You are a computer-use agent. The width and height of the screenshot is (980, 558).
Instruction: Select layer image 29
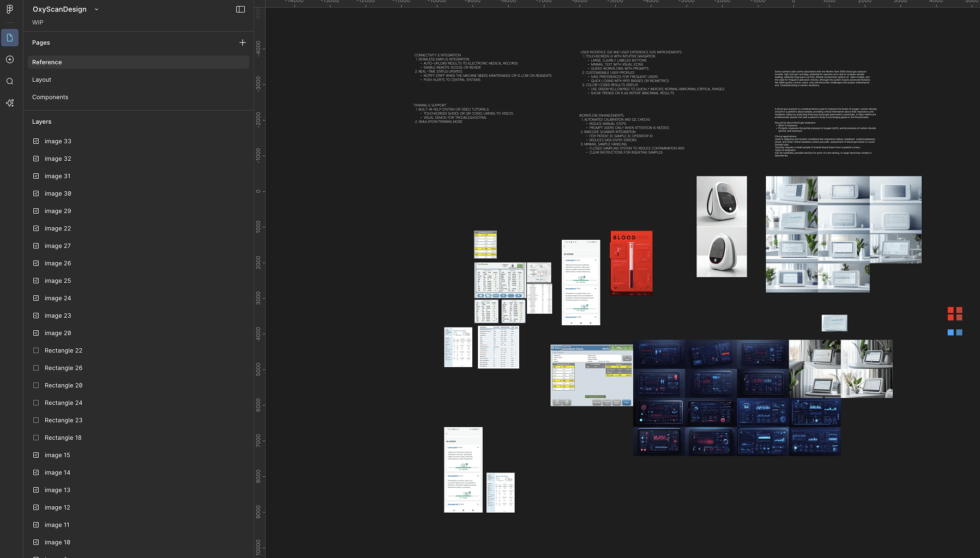tap(139, 211)
